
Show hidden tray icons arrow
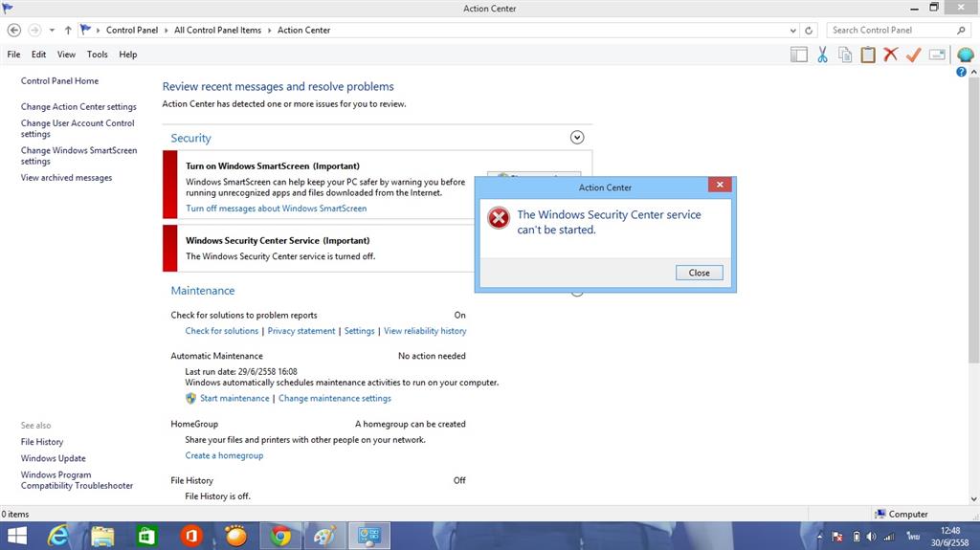click(820, 537)
